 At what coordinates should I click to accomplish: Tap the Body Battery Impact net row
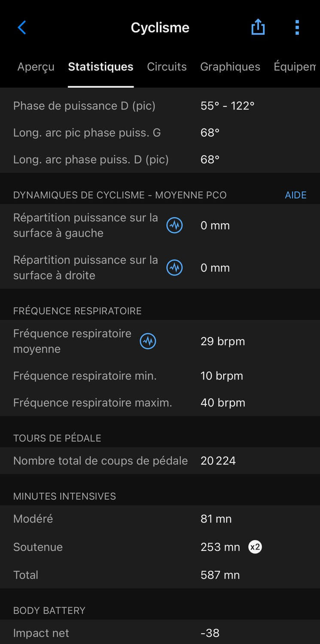click(160, 633)
